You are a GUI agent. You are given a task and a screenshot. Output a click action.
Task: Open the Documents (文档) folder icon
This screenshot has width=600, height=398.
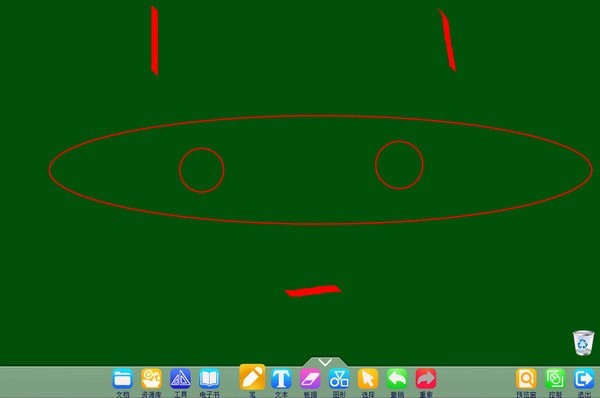tap(122, 379)
